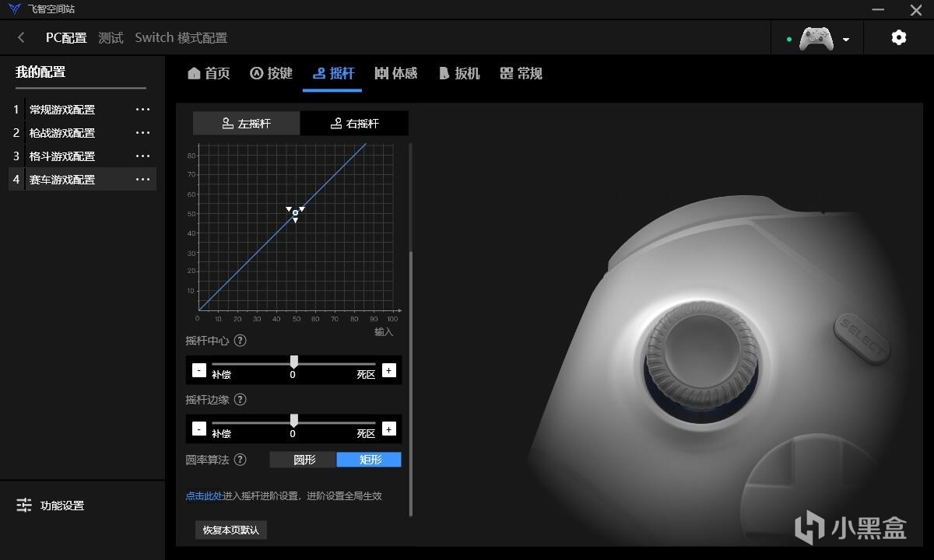This screenshot has height=560, width=934.
Task: Open the 体感 motion tab
Action: tap(396, 73)
